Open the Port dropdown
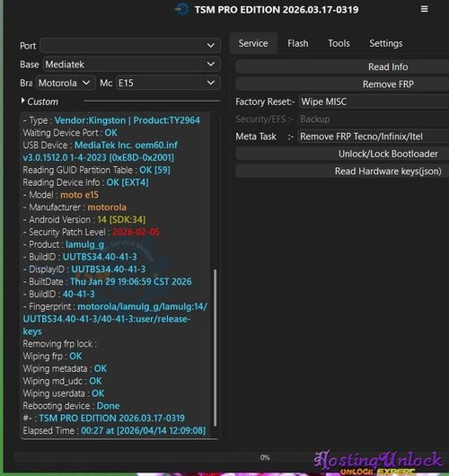Screen dimensions: 449x476 (130, 46)
